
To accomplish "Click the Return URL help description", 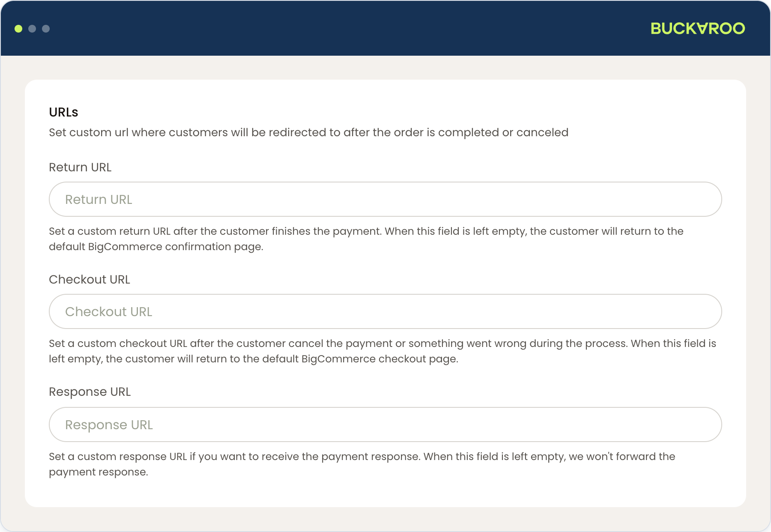I will click(x=366, y=239).
